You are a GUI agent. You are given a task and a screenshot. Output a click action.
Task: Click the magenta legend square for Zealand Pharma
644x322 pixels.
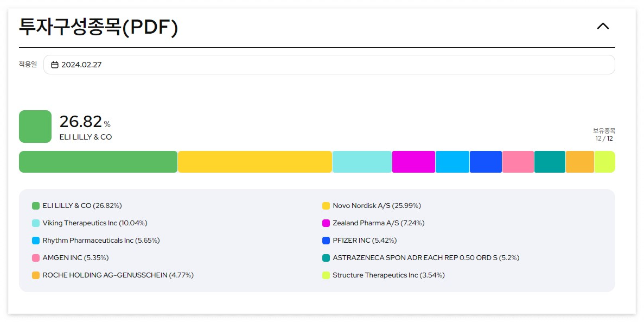(326, 223)
